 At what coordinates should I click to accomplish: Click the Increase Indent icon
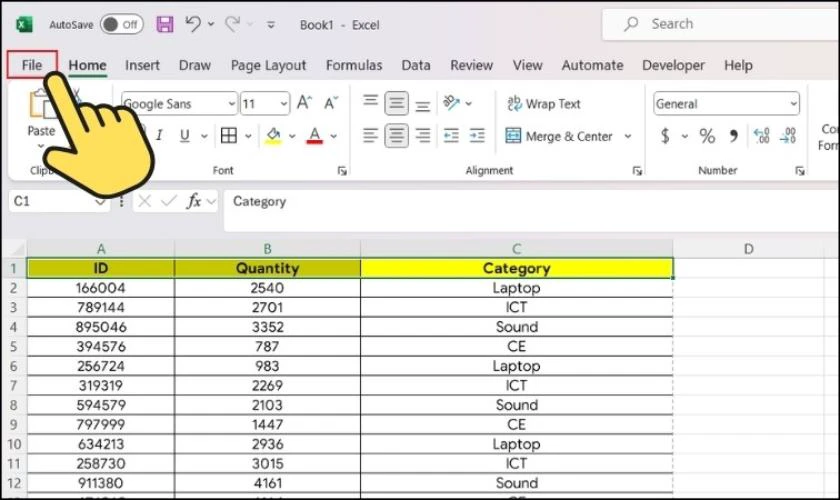pyautogui.click(x=477, y=136)
